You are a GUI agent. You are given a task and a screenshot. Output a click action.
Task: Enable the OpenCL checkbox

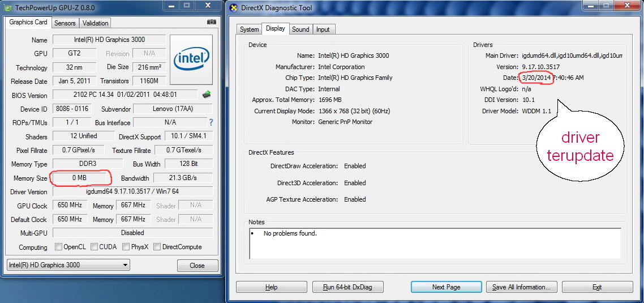pyautogui.click(x=58, y=247)
